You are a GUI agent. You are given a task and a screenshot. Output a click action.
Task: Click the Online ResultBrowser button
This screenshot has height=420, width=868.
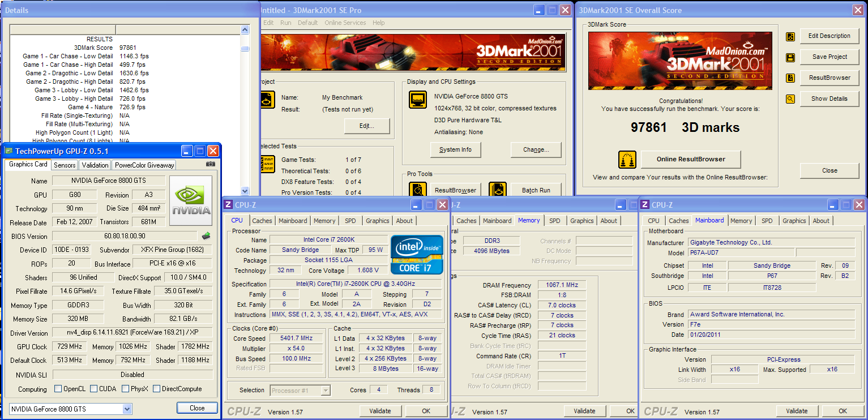(x=691, y=159)
